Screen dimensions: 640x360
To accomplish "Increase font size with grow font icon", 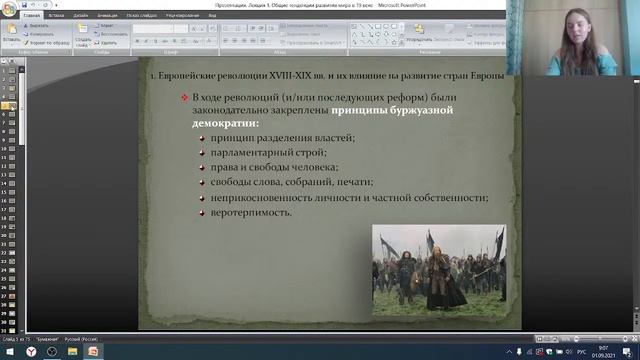I will [193, 29].
